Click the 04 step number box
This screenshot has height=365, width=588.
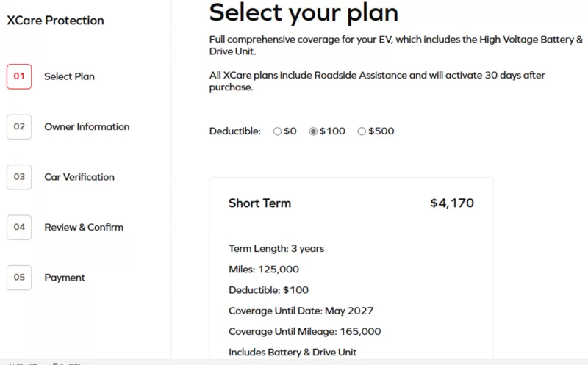pos(19,227)
